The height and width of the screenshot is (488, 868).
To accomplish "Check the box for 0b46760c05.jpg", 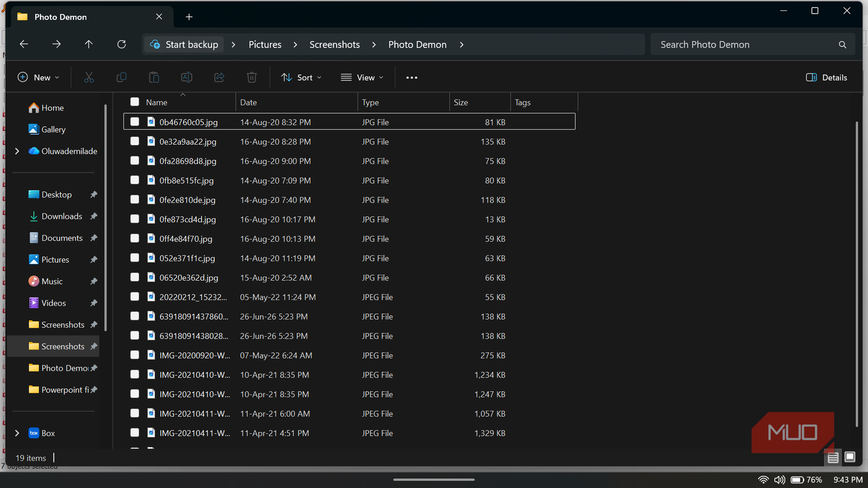I will pyautogui.click(x=135, y=121).
